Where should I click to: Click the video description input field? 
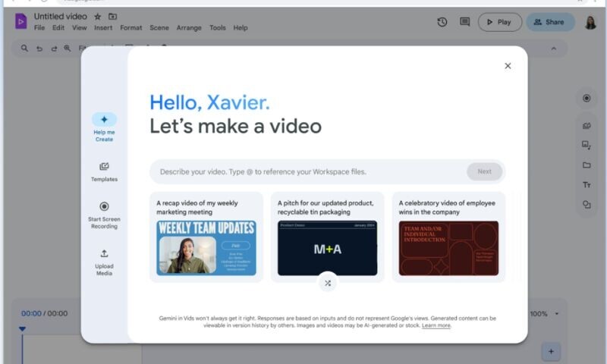pyautogui.click(x=307, y=171)
